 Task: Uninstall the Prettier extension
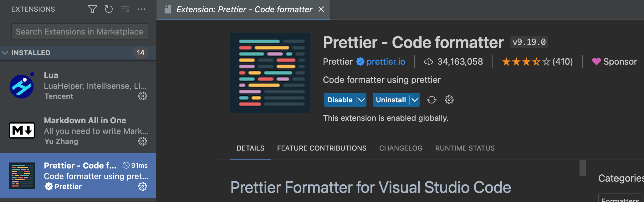[x=391, y=100]
